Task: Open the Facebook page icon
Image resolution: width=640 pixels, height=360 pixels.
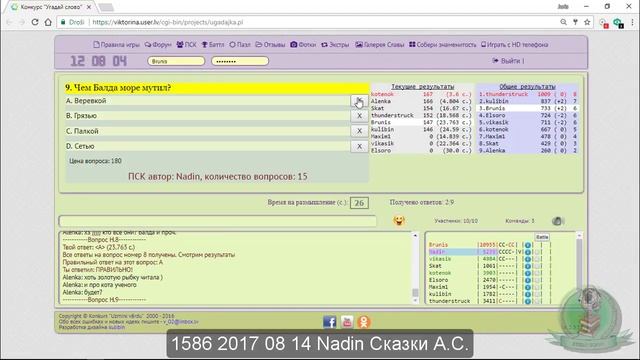Action: click(329, 322)
